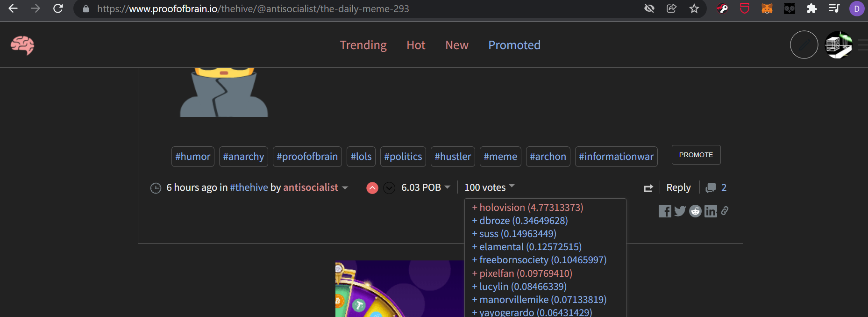The image size is (868, 317).
Task: Open the black mask extension icon
Action: pos(790,8)
